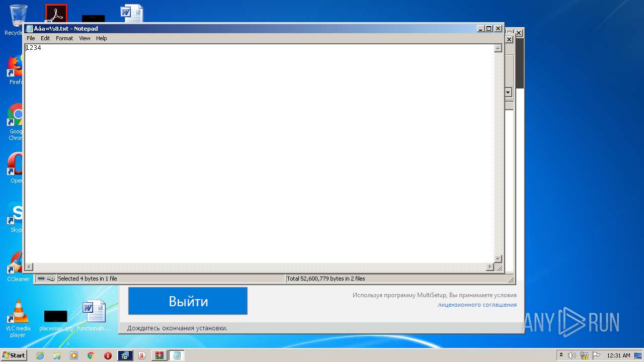The height and width of the screenshot is (362, 644).
Task: Open the View menu in Notepad
Action: point(85,38)
